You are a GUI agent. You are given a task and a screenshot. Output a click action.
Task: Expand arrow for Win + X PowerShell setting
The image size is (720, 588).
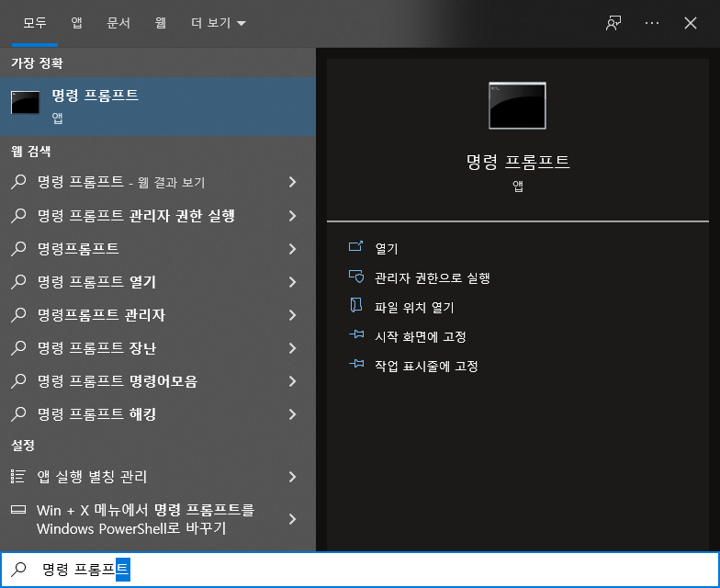pyautogui.click(x=292, y=519)
